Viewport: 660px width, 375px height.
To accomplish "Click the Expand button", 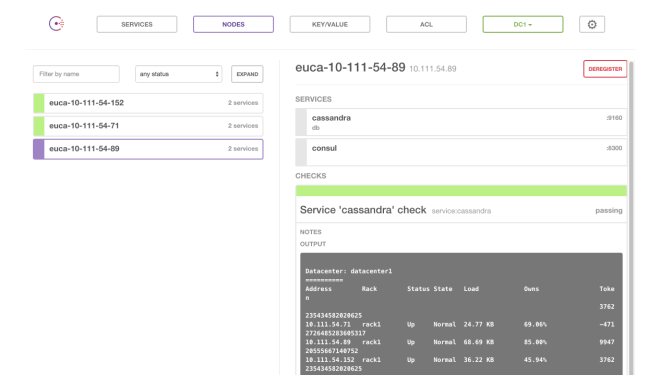I will (247, 74).
